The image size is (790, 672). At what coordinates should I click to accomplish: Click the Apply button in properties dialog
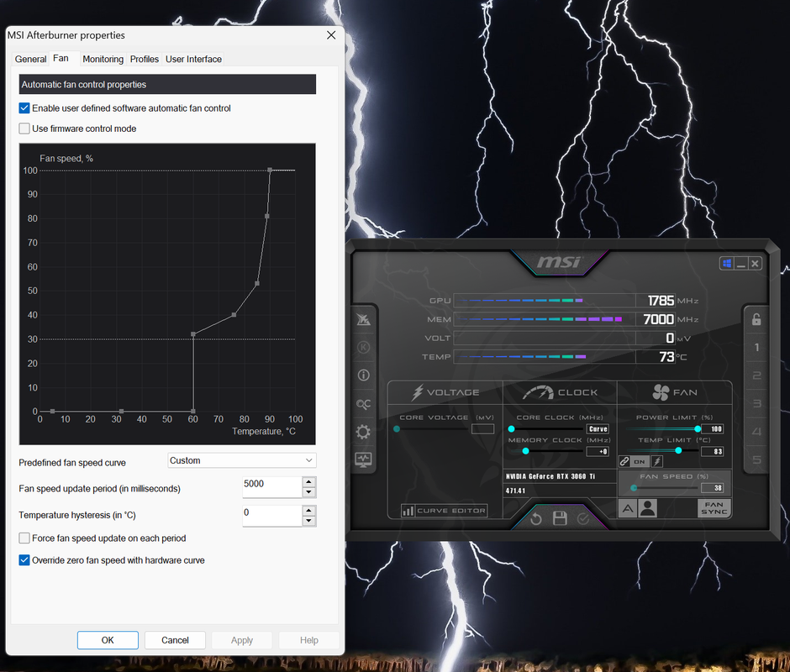pyautogui.click(x=242, y=640)
